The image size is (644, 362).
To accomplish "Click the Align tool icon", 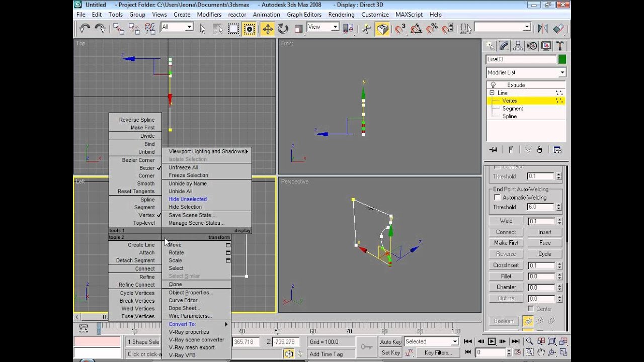I will point(558,29).
